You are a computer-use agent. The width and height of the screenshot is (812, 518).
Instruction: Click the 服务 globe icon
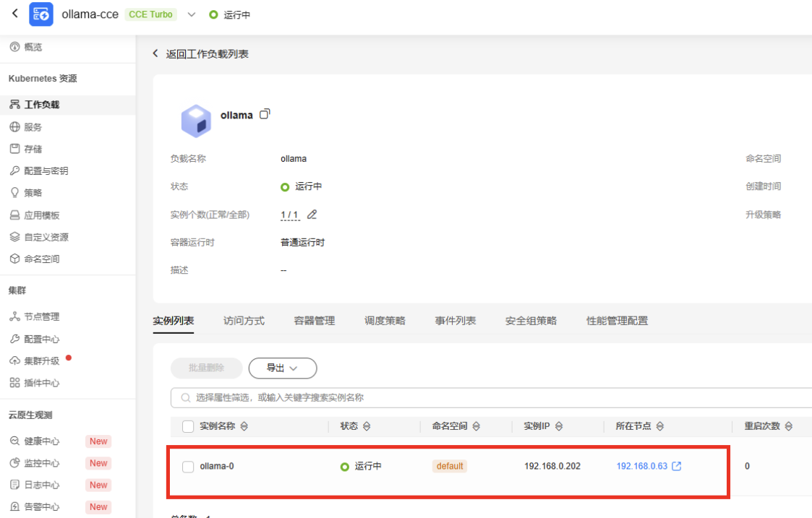pyautogui.click(x=14, y=126)
